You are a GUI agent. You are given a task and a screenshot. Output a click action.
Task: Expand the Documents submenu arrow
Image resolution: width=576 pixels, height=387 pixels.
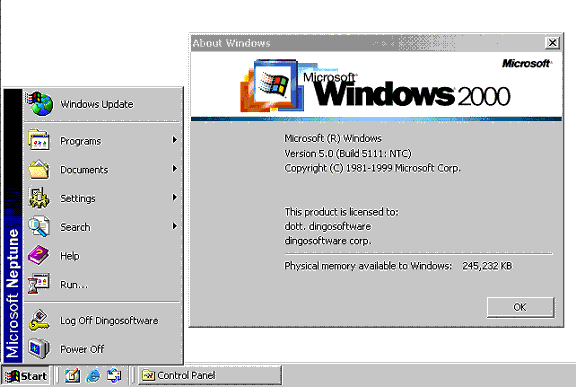[x=175, y=169]
